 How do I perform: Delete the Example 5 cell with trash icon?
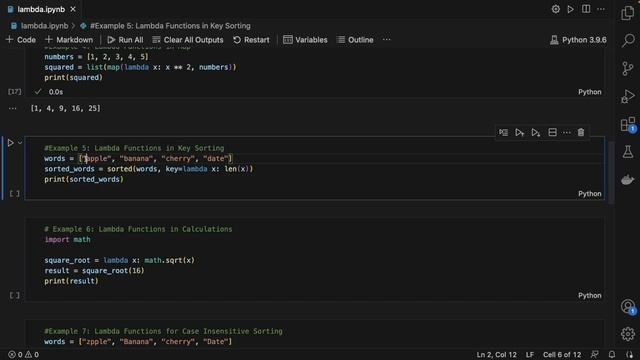(581, 132)
